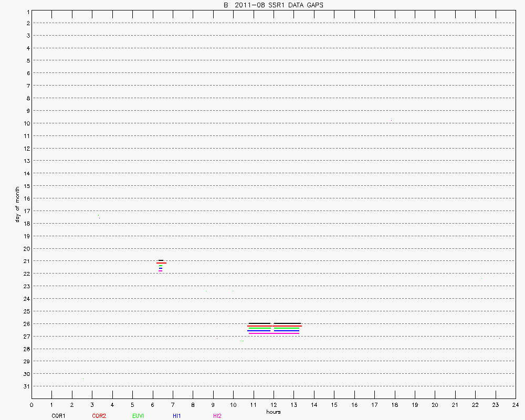Screen dimensions: 525x420
Task: Click the COR1 legend label
Action: (x=58, y=416)
